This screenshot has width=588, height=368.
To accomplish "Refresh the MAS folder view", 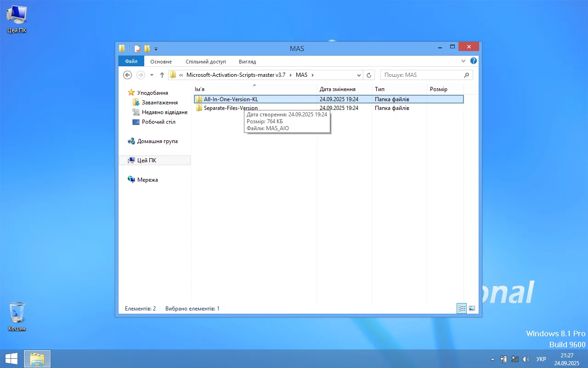I will click(369, 75).
